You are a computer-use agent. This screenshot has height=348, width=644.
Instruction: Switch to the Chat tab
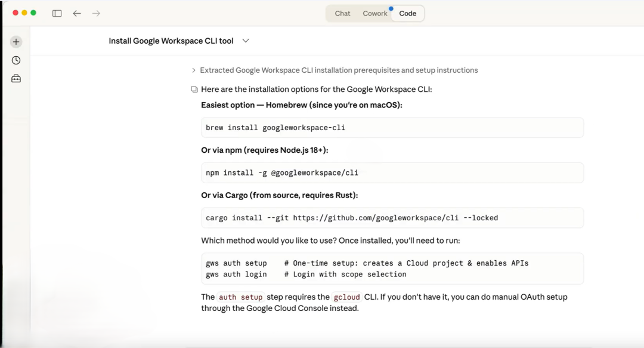point(342,13)
